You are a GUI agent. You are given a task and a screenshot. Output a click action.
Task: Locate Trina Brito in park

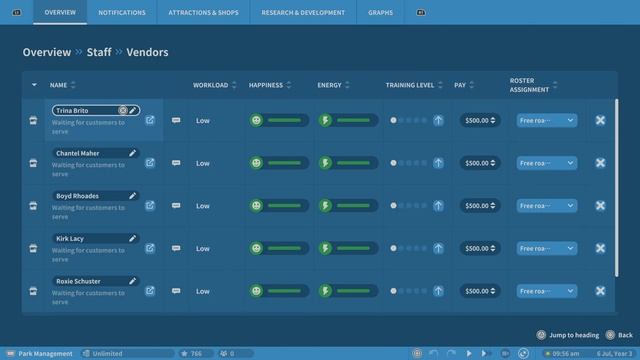tap(150, 120)
